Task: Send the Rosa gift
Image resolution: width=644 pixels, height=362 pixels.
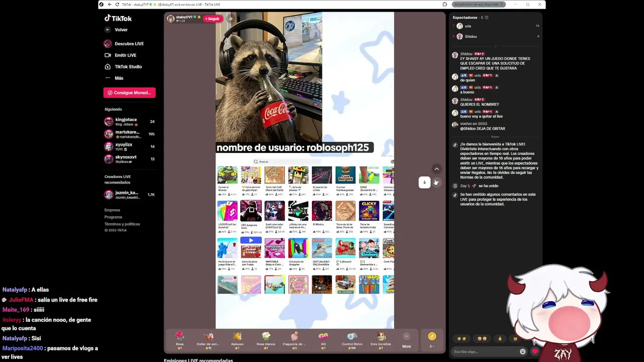Action: point(180,340)
